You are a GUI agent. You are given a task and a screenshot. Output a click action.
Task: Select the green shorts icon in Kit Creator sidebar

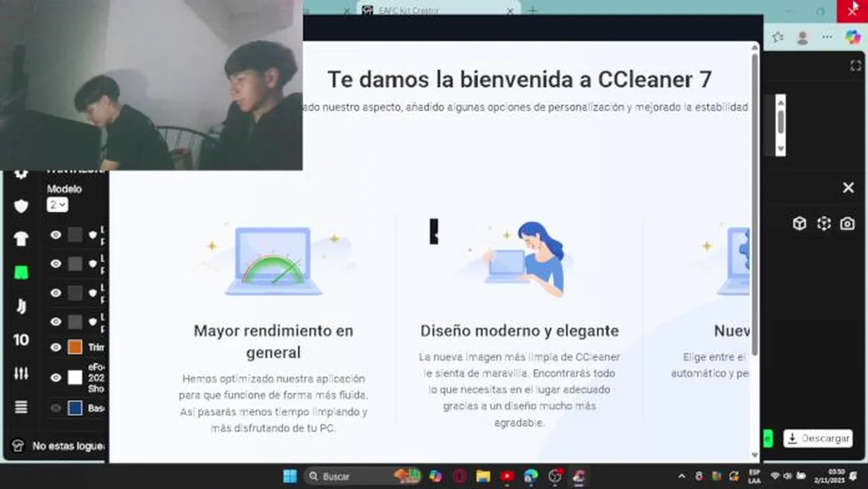coord(21,272)
